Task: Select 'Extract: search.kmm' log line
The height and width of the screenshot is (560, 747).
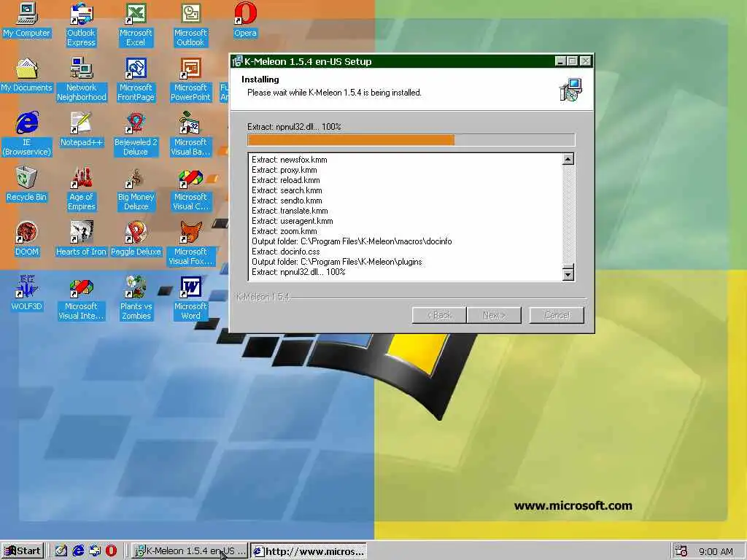Action: click(x=287, y=190)
